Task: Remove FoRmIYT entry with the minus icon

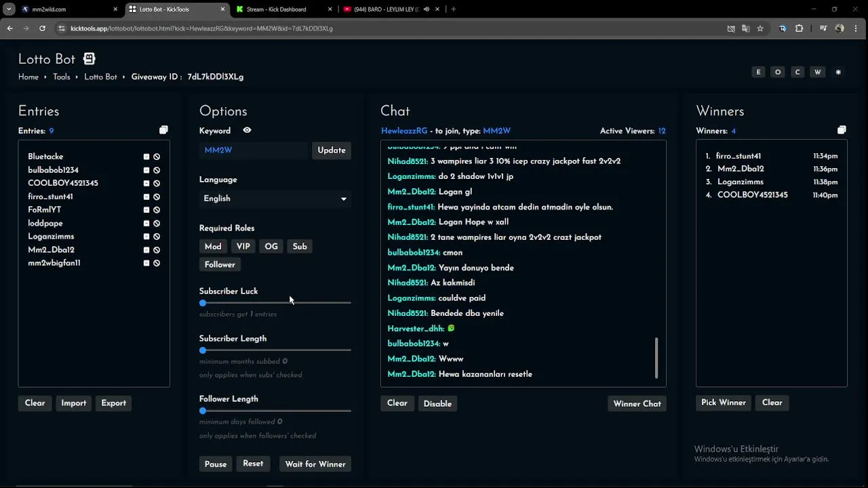Action: click(146, 209)
